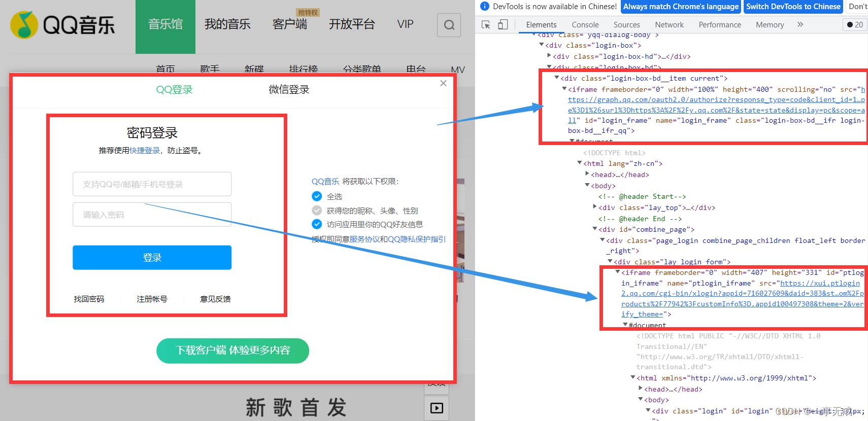Go to the 客户端 navigation tab

(290, 24)
